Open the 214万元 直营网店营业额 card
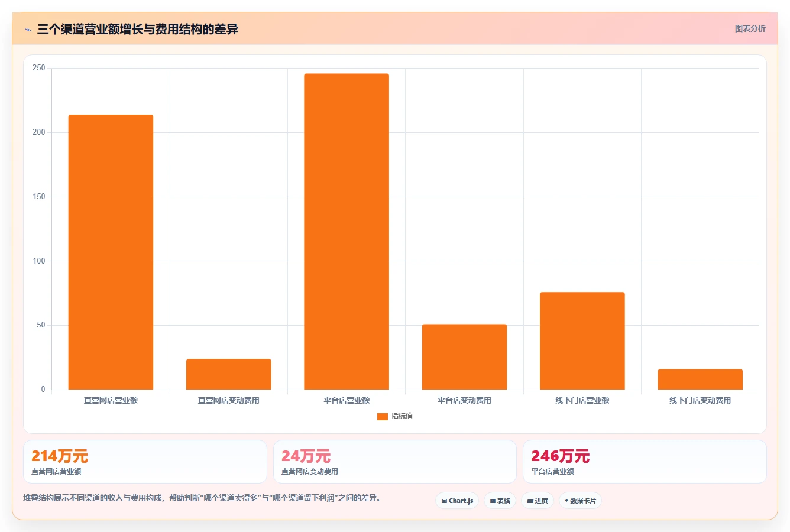790x532 pixels. click(145, 462)
